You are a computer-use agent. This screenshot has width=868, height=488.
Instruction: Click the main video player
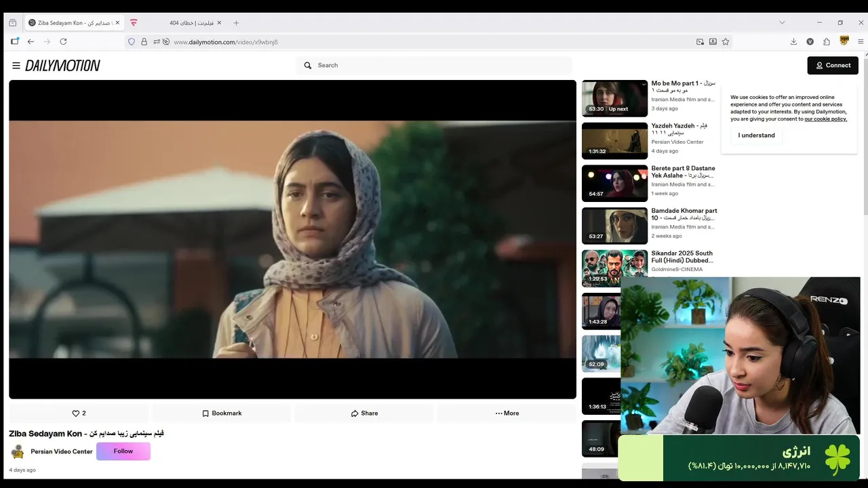pyautogui.click(x=292, y=239)
